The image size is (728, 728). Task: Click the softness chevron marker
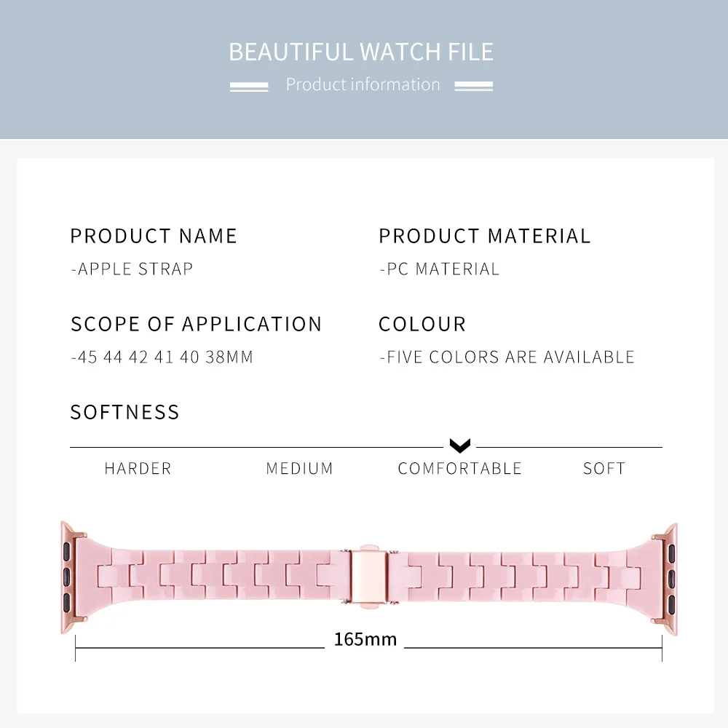460,446
